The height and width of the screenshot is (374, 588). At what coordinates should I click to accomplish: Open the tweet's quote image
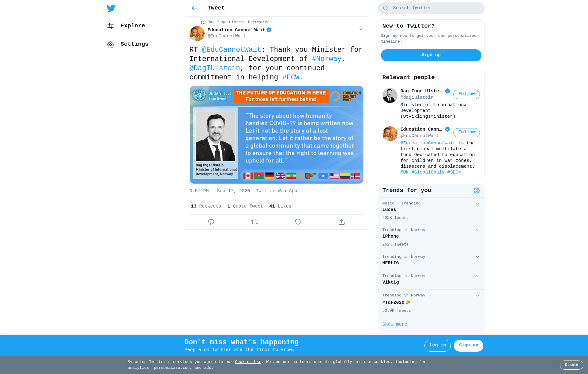tap(276, 135)
